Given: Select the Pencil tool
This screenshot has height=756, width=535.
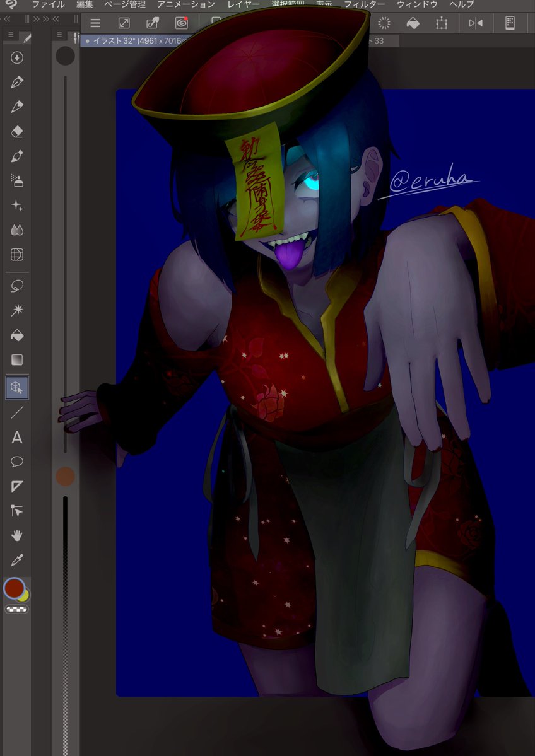Looking at the screenshot, I should click(17, 107).
